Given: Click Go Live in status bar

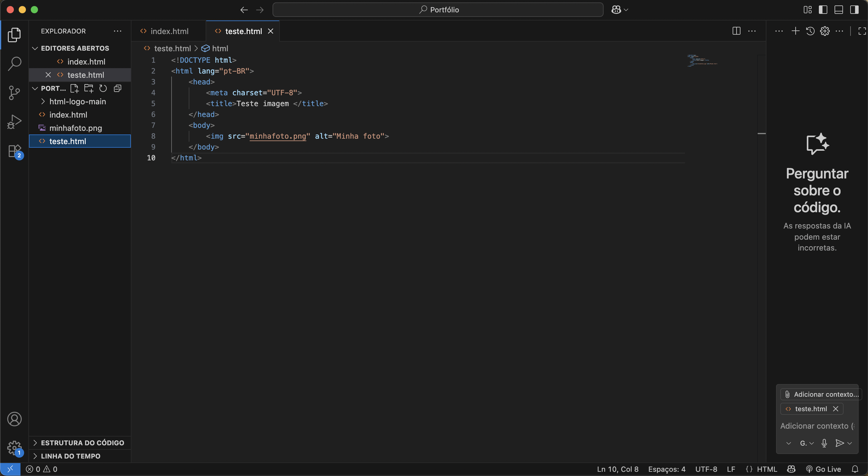Looking at the screenshot, I should (823, 469).
